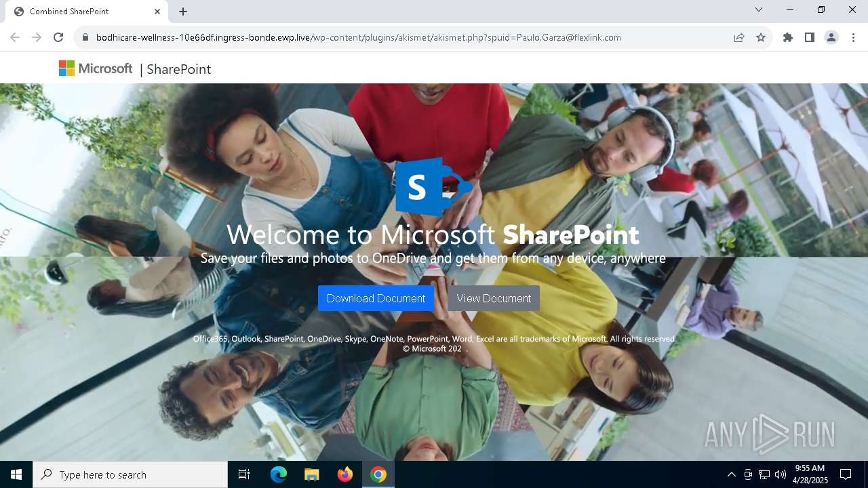The image size is (868, 488).
Task: Show hidden system tray icons
Action: click(x=731, y=474)
